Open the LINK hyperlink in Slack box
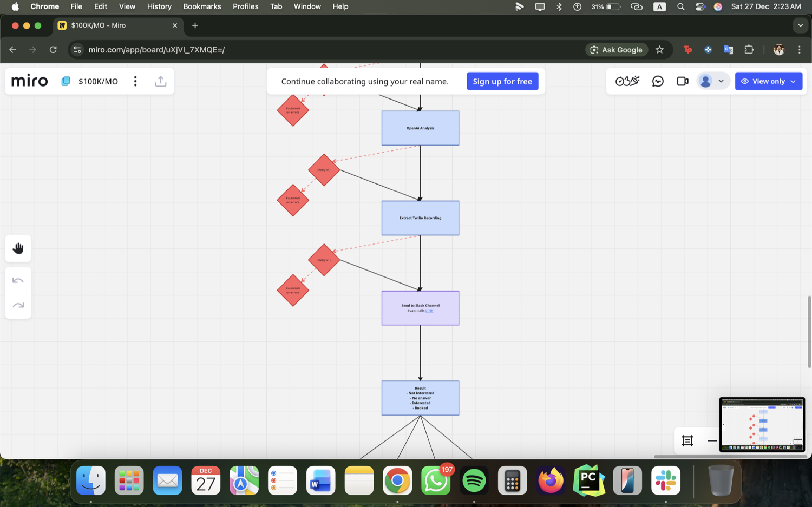812x507 pixels. (x=429, y=311)
